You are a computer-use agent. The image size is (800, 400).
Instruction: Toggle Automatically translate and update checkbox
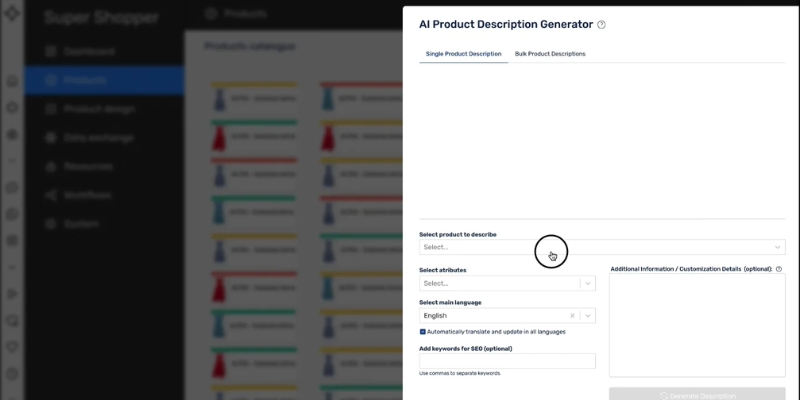[x=422, y=332]
